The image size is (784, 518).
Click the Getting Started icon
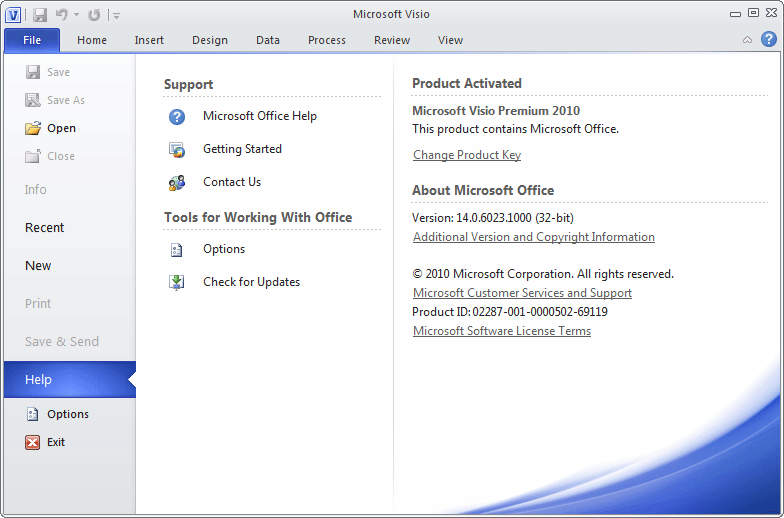pyautogui.click(x=176, y=150)
